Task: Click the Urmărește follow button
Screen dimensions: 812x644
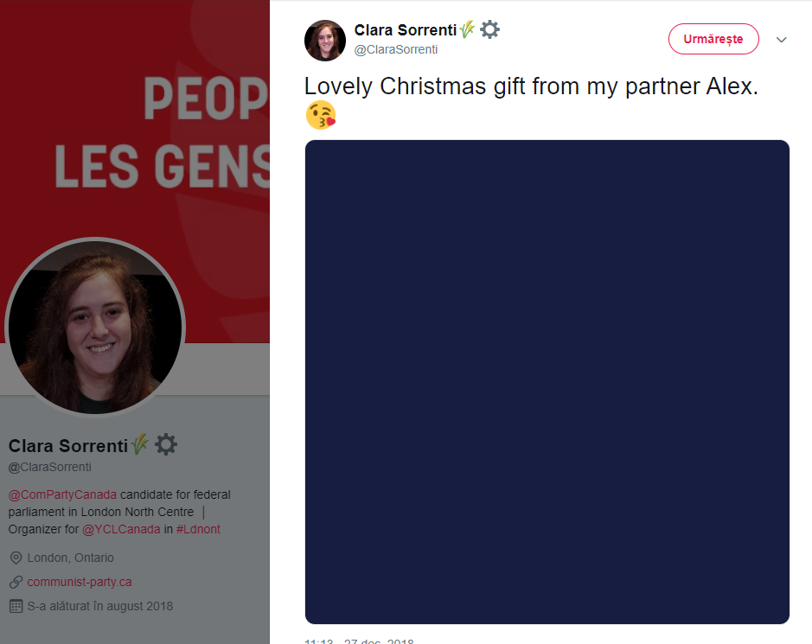Action: 713,39
